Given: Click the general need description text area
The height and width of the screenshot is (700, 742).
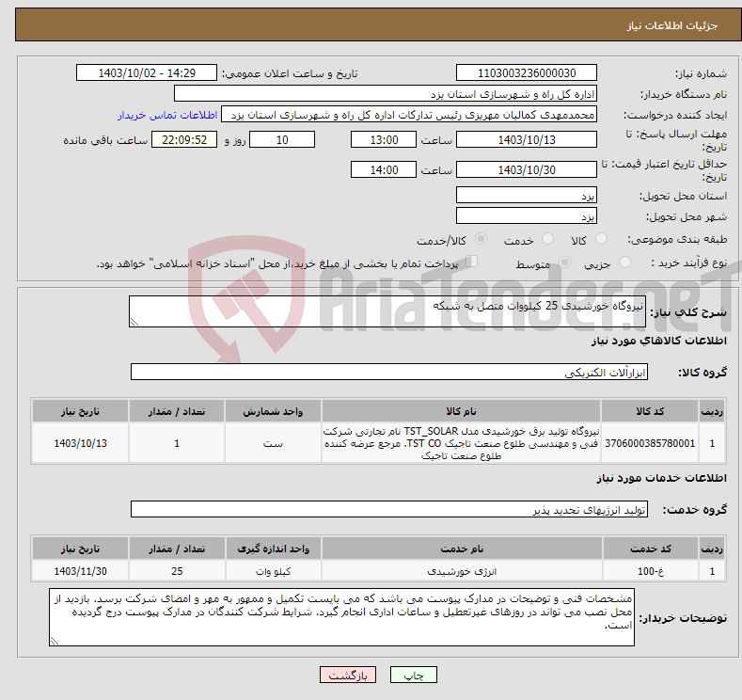Looking at the screenshot, I should [x=387, y=311].
